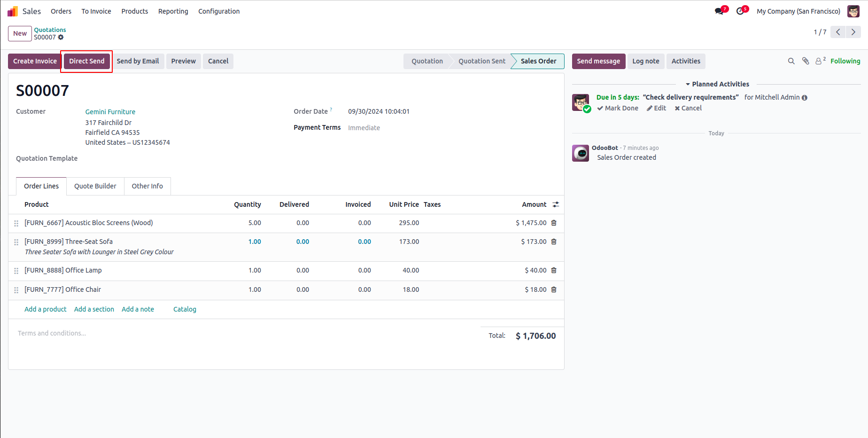
Task: Cancel the sales order
Action: pos(218,61)
